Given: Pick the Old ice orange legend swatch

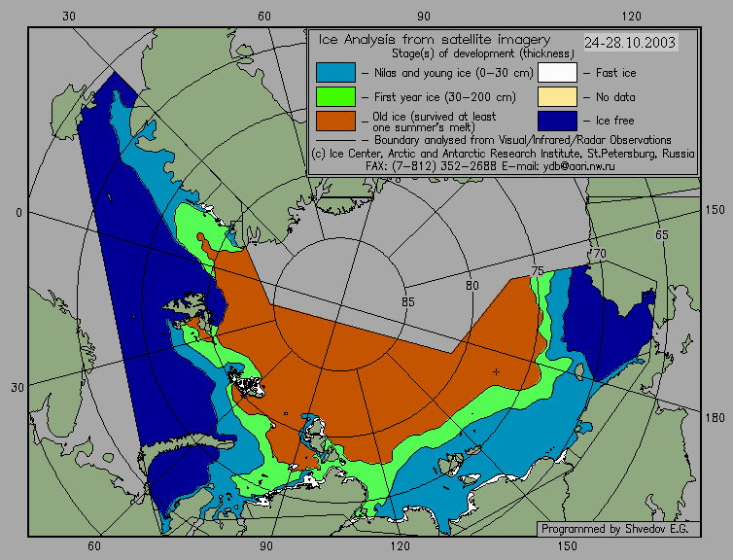Looking at the screenshot, I should click(x=335, y=121).
